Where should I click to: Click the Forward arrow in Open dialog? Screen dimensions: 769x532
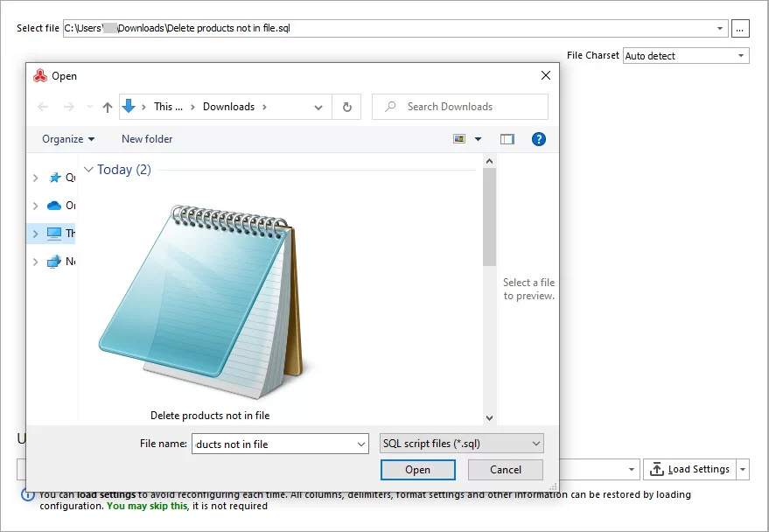click(68, 107)
